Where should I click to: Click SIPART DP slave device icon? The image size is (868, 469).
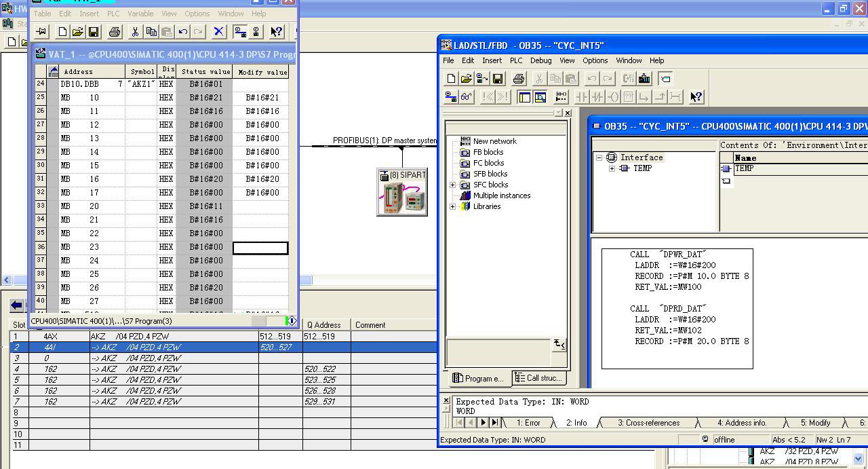pos(402,193)
